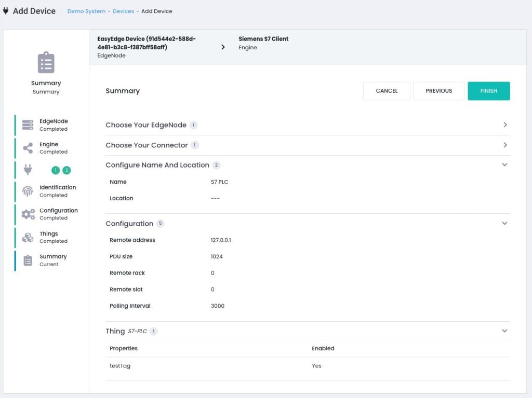Click Choose Your EdgeNode heading
The height and width of the screenshot is (398, 532).
(146, 125)
